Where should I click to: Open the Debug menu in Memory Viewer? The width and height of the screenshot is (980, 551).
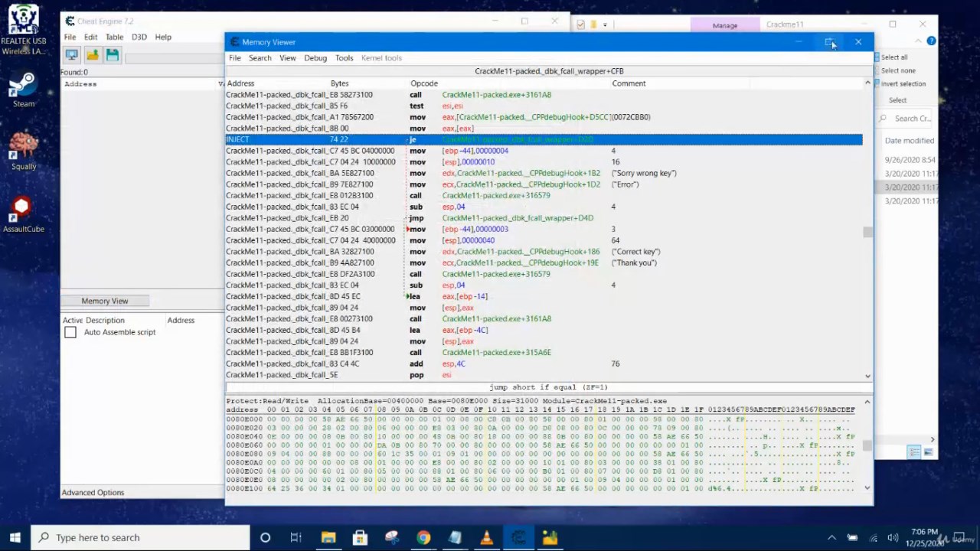pos(315,58)
